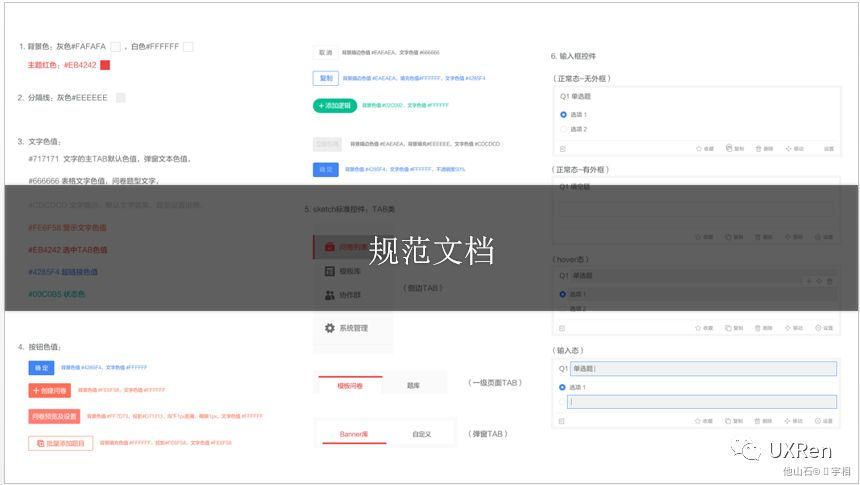Click the fill-in field in Q1 填空题 card
This screenshot has width=860, height=485.
tap(697, 209)
